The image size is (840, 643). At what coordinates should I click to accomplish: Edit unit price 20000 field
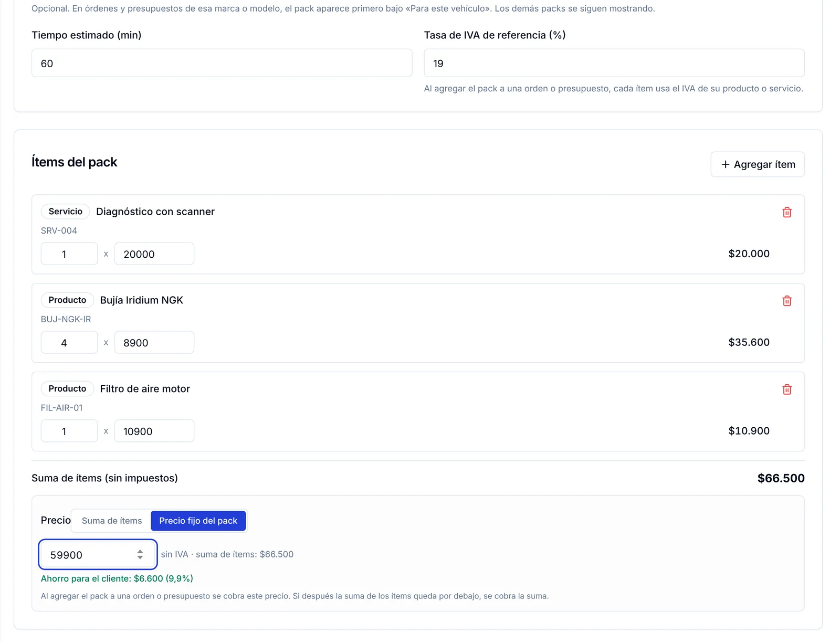click(x=154, y=254)
